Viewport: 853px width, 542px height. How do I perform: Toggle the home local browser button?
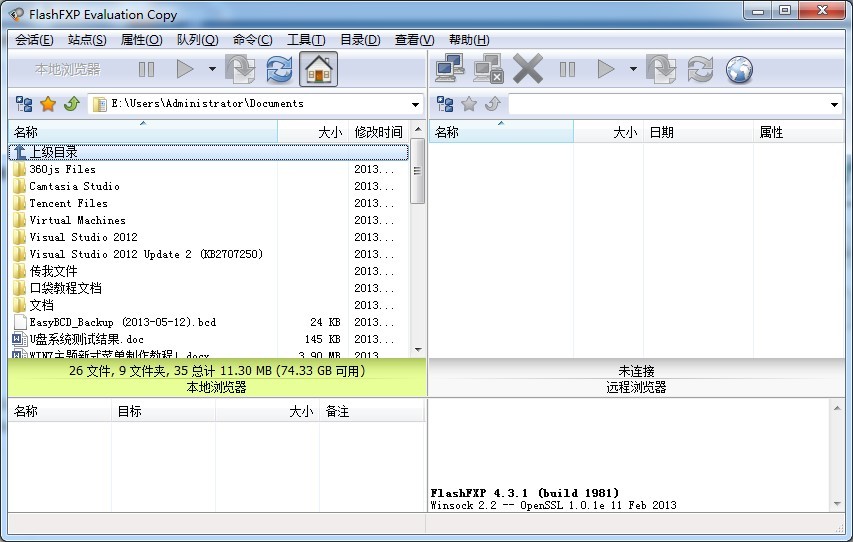318,69
